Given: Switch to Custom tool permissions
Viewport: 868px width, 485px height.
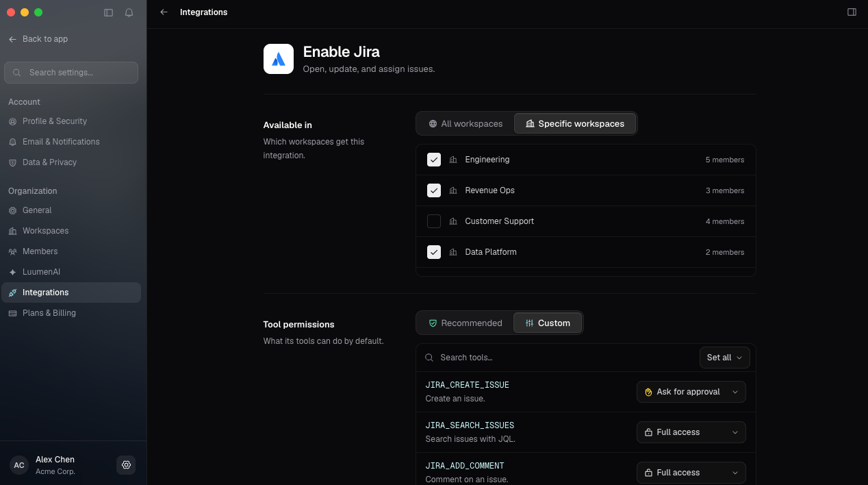Looking at the screenshot, I should [548, 323].
